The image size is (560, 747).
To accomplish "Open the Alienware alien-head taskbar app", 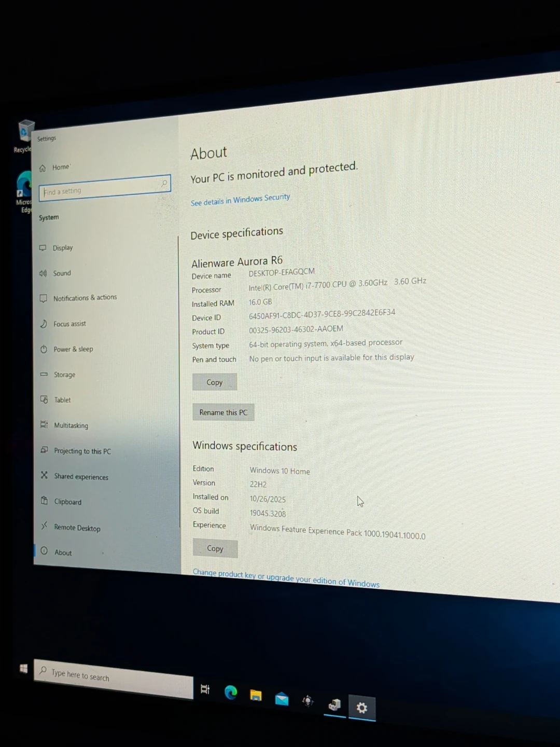I will coord(307,701).
